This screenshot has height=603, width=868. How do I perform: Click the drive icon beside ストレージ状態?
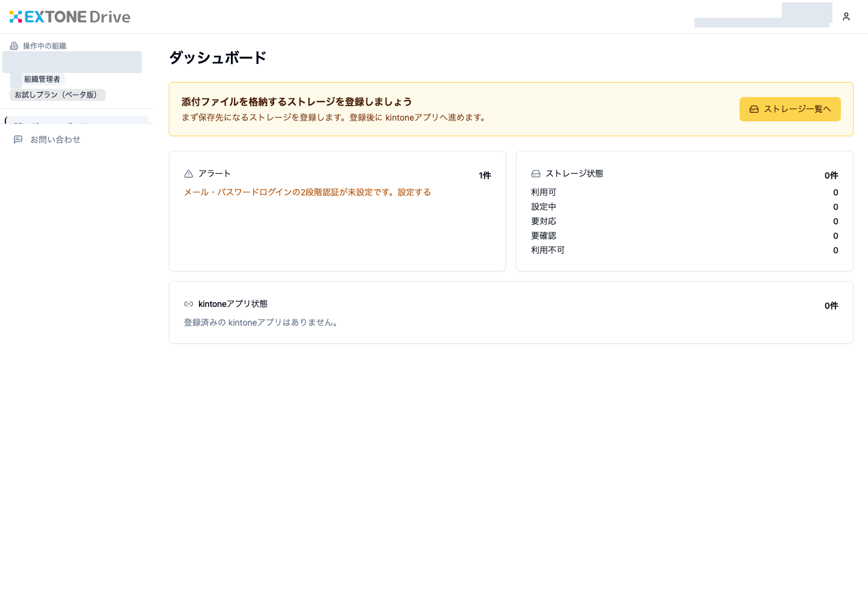coord(536,174)
